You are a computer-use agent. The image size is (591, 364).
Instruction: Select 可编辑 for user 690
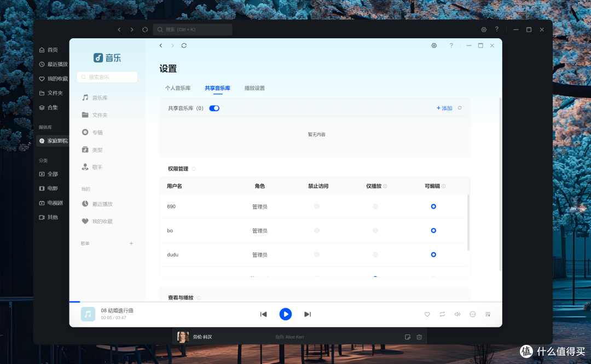point(433,206)
